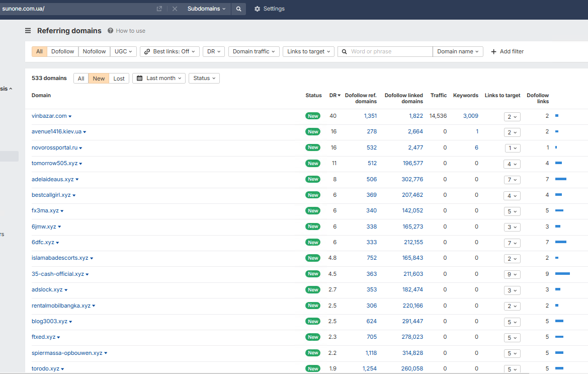Select the Dofollow link type filter
588x374 pixels.
62,51
